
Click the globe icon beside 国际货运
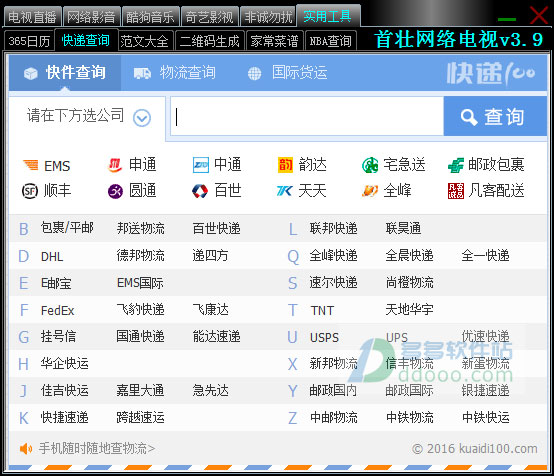pos(254,74)
